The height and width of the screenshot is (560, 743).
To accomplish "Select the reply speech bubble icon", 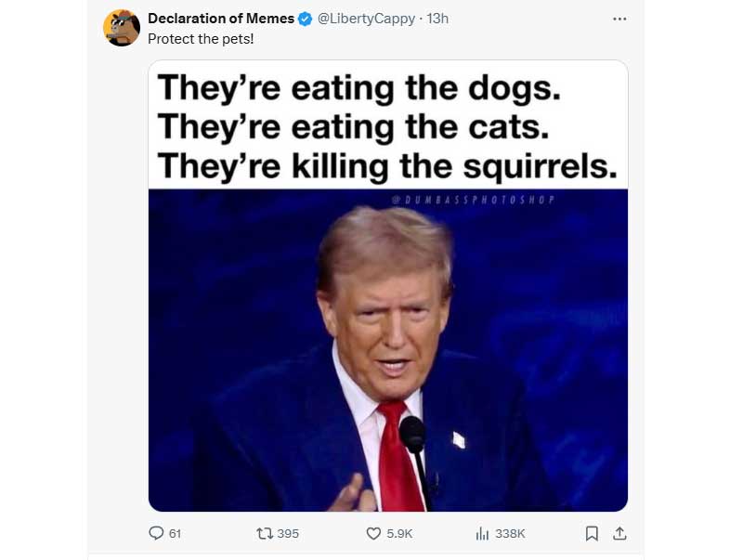I will (157, 533).
